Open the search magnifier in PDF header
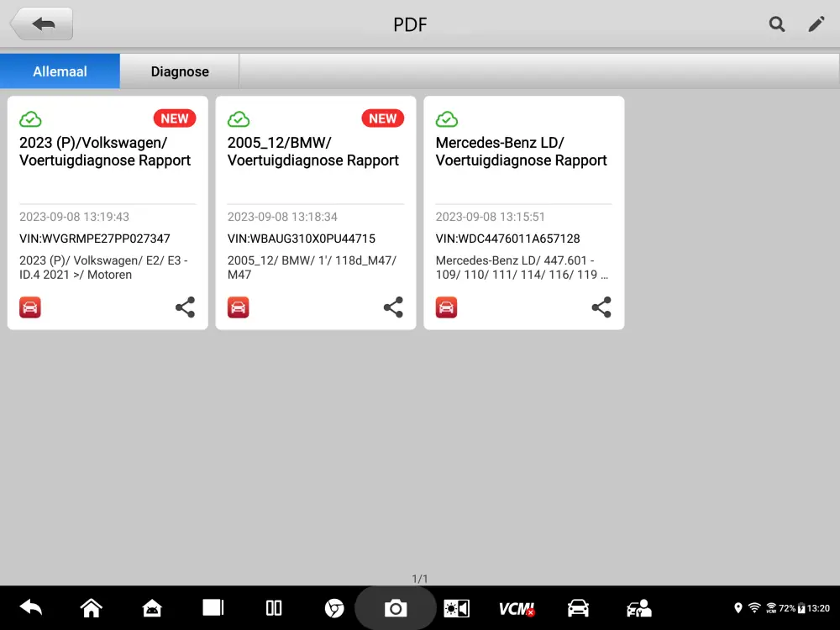Screen dimensions: 840x630 pos(777,24)
